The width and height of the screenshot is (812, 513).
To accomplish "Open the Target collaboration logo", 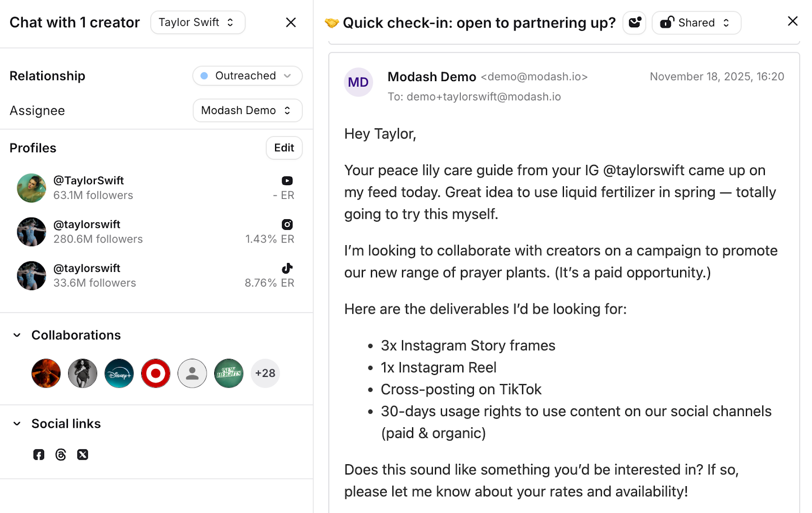I will 156,373.
